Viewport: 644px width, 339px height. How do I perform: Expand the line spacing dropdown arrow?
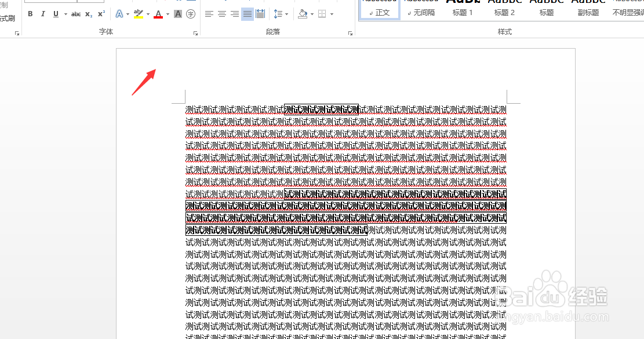tap(286, 14)
